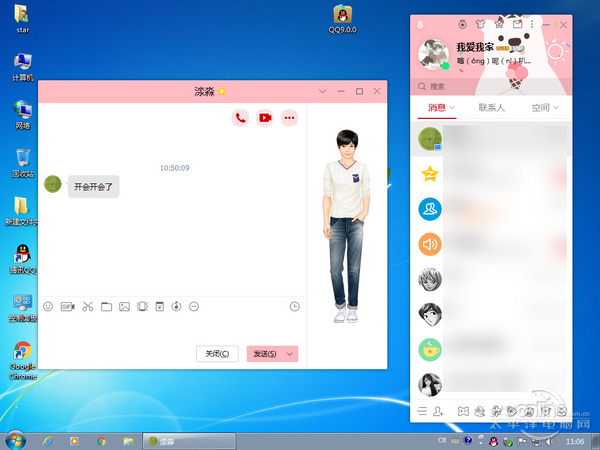Click the QQ pet penguin icon at panel bottom

pos(479,411)
